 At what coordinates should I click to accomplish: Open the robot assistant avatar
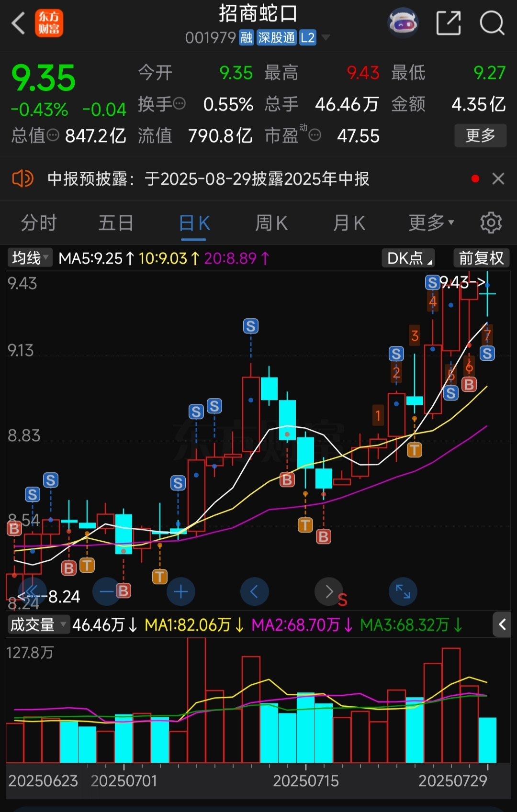coord(403,22)
